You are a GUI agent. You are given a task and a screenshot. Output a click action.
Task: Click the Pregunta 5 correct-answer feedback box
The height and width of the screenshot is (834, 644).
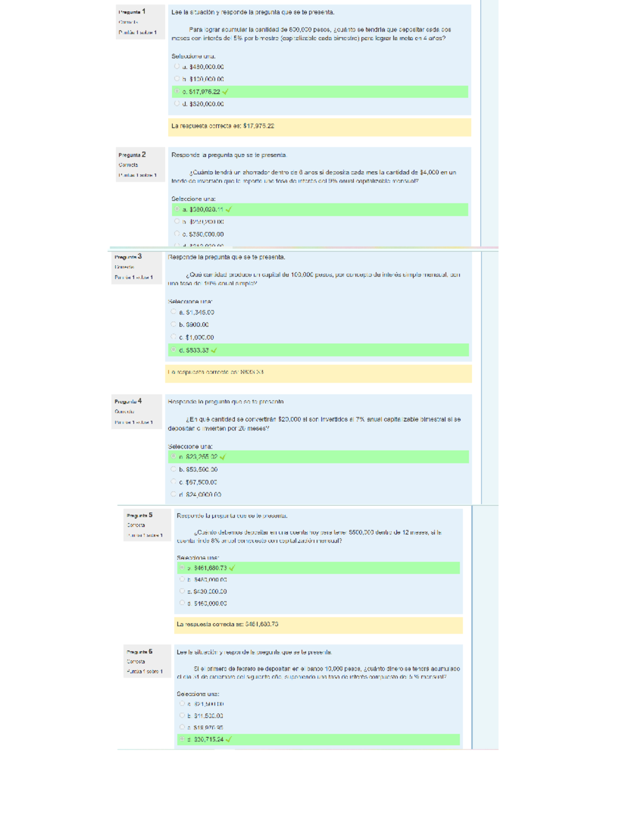pyautogui.click(x=319, y=625)
